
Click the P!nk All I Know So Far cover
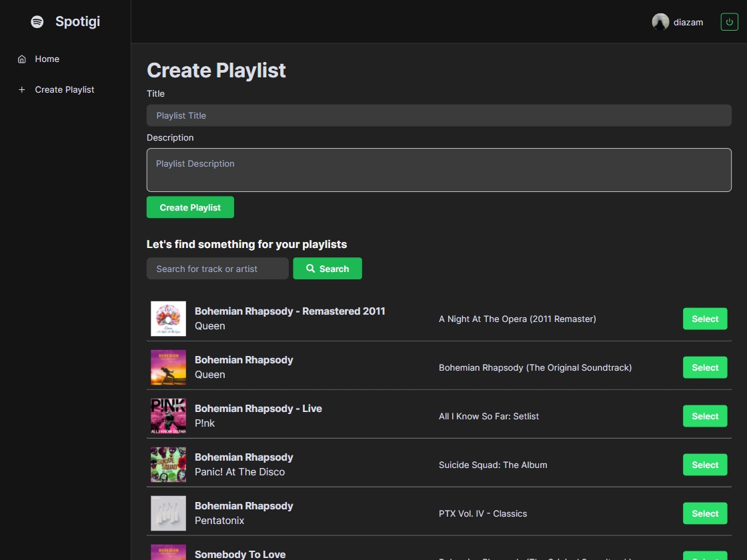coord(168,416)
